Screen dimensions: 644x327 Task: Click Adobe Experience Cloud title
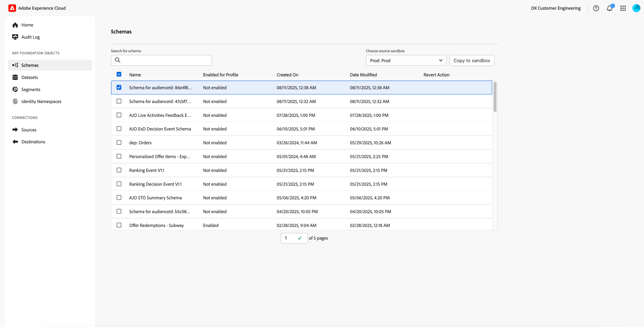tap(42, 8)
